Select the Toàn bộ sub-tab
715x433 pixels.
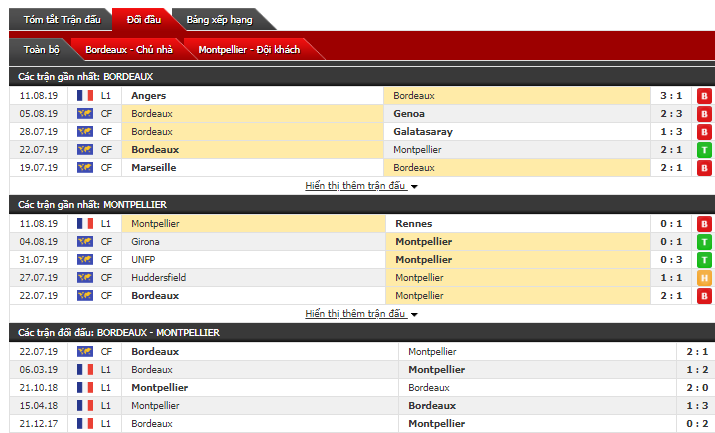click(41, 49)
